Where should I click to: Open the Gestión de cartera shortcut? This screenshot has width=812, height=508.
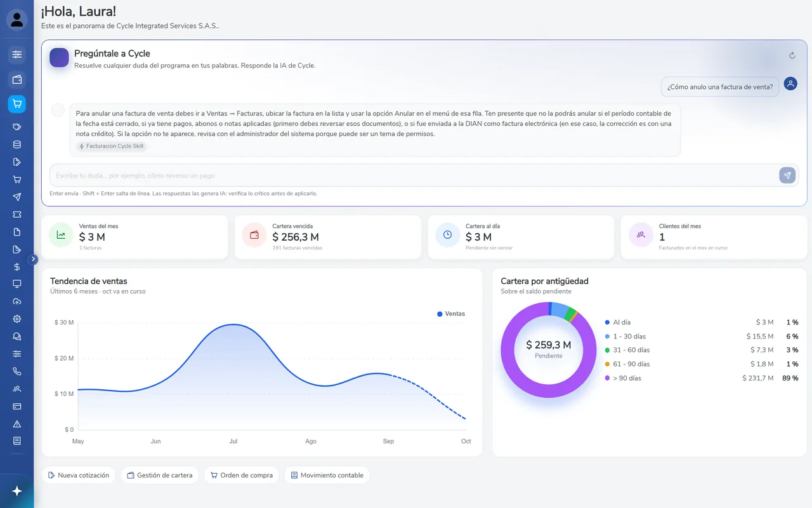click(160, 475)
